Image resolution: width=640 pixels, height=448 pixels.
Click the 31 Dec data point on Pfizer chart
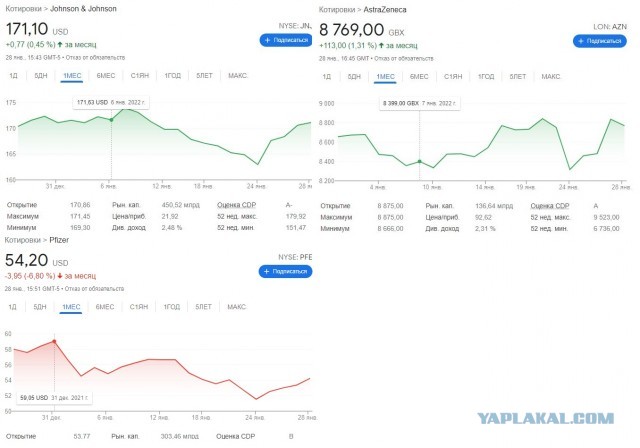pos(54,342)
